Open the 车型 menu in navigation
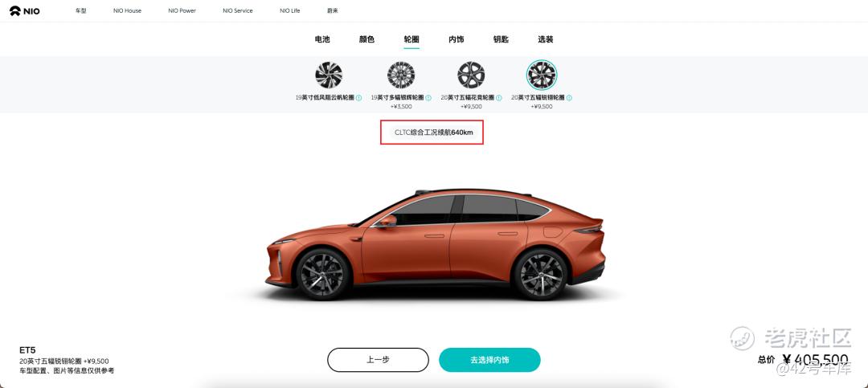 81,10
